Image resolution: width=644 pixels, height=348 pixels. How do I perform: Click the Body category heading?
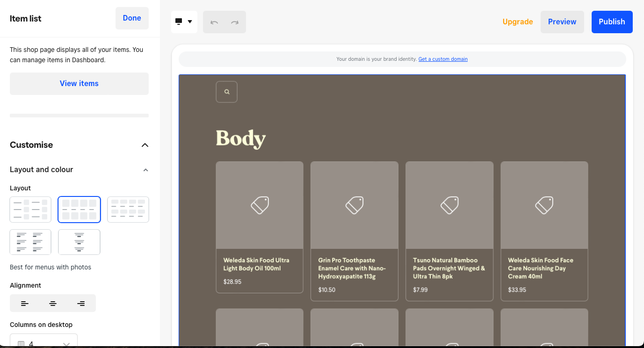pyautogui.click(x=241, y=139)
